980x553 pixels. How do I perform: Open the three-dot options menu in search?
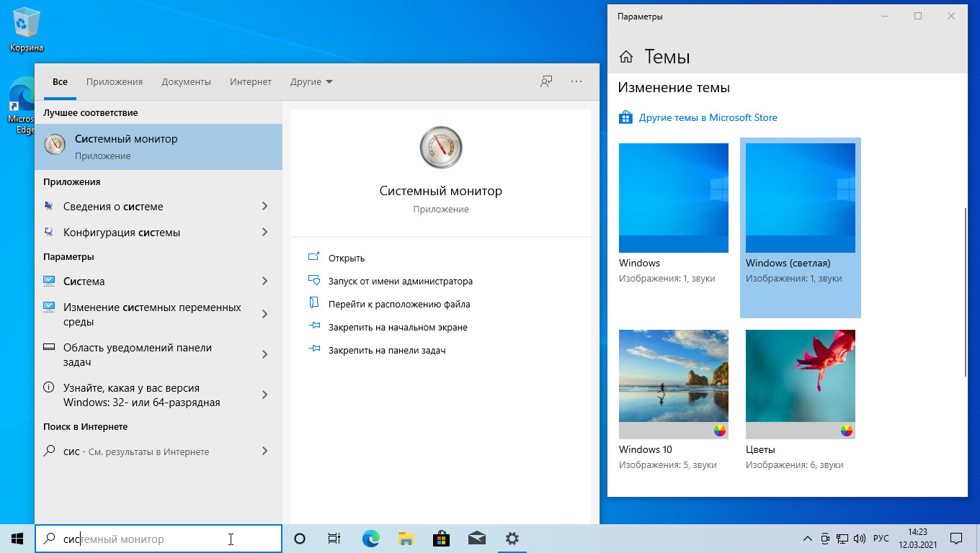576,81
